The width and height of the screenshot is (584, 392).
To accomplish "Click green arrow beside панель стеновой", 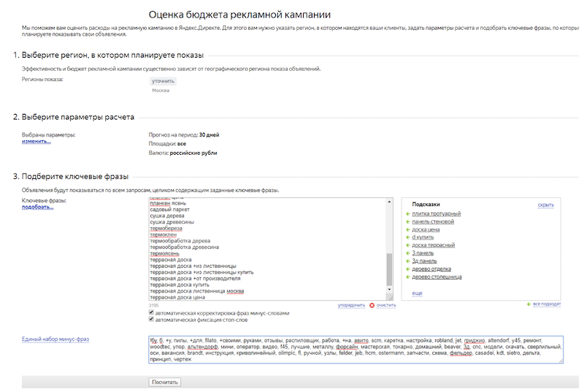I will tap(408, 221).
